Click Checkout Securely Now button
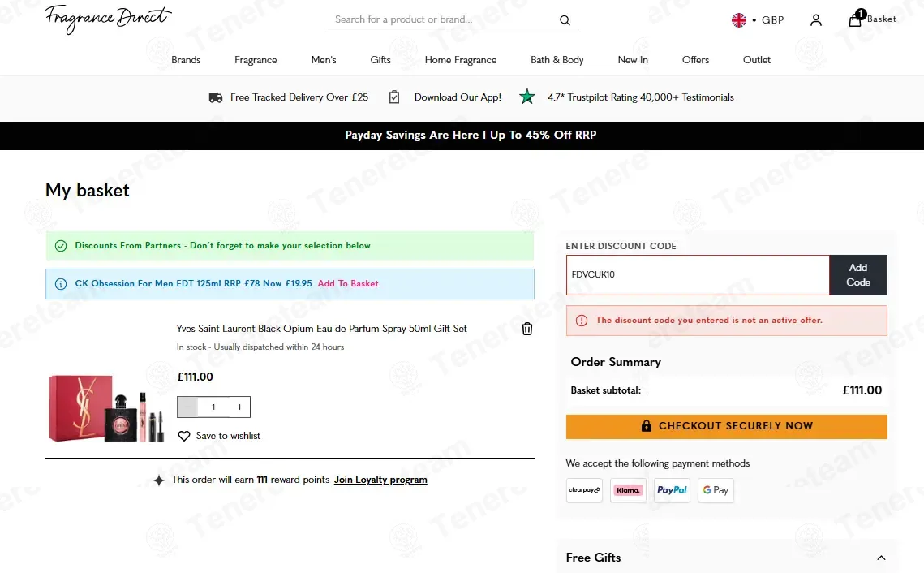 727,426
